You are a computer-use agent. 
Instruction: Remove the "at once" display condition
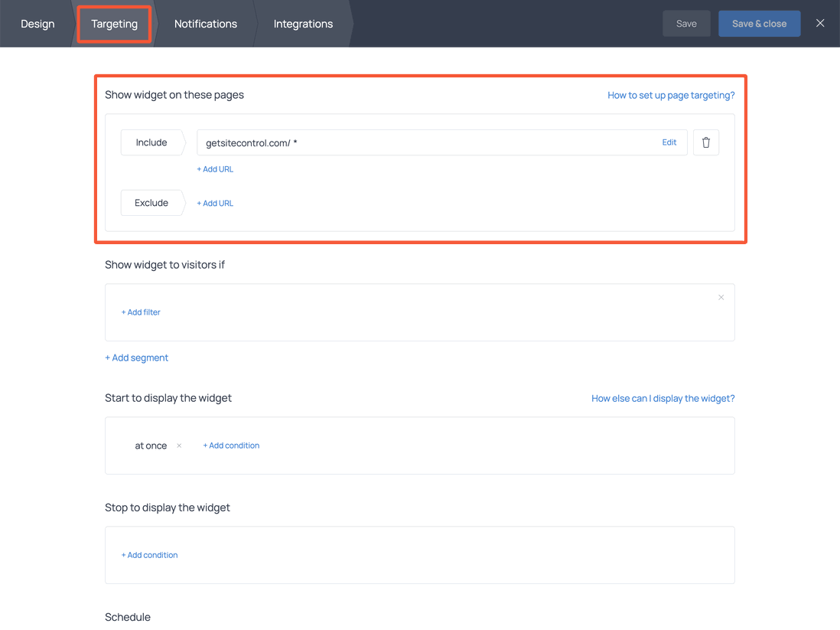178,445
